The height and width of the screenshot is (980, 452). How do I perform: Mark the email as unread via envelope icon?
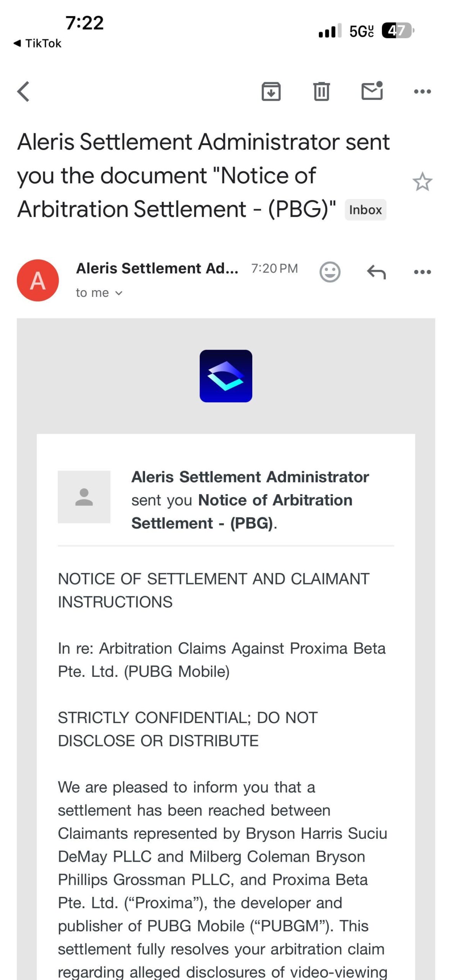pyautogui.click(x=372, y=91)
